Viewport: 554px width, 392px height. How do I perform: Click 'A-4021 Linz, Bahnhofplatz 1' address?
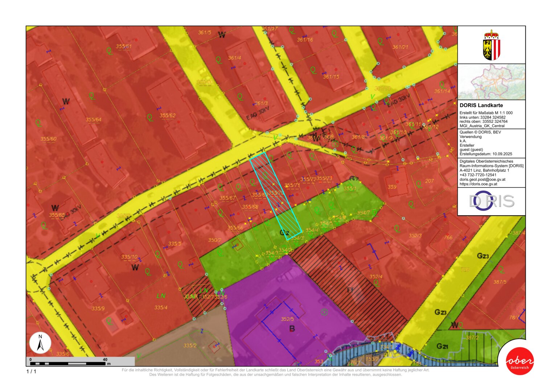tap(484, 170)
